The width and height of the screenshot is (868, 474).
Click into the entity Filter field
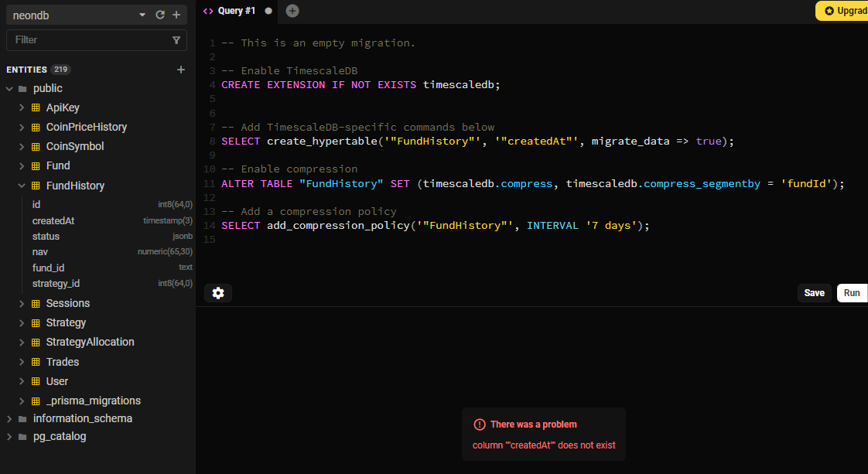85,39
